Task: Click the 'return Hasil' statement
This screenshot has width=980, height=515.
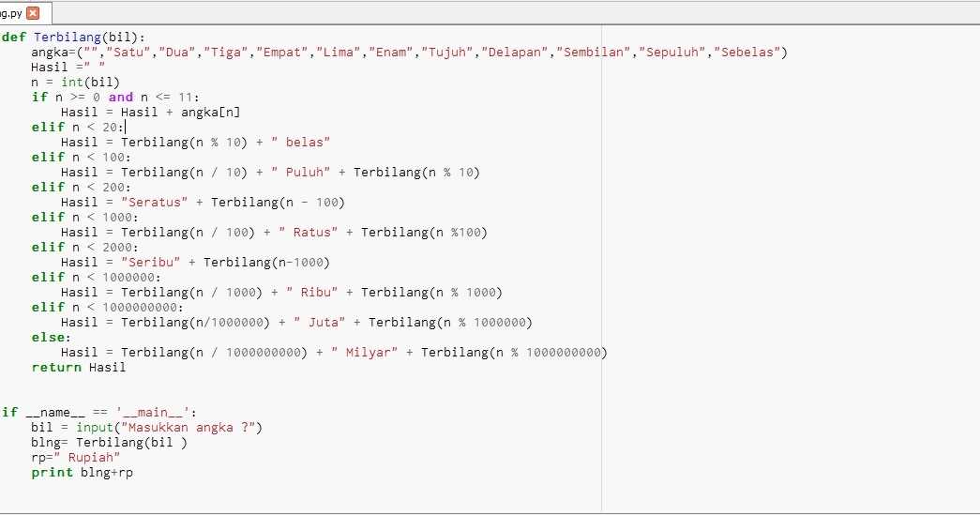Action: click(79, 367)
